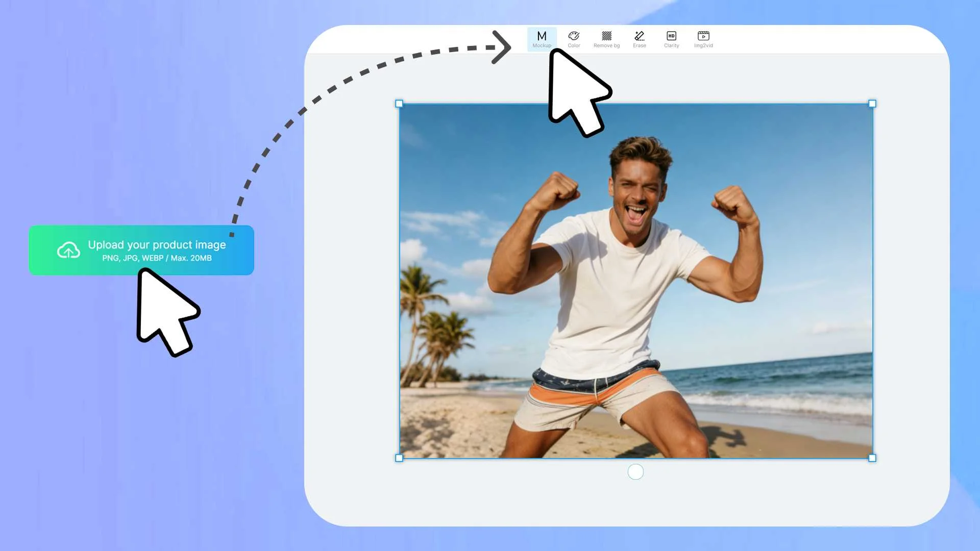
Task: Activate the Clarity HD tool
Action: pos(671,39)
